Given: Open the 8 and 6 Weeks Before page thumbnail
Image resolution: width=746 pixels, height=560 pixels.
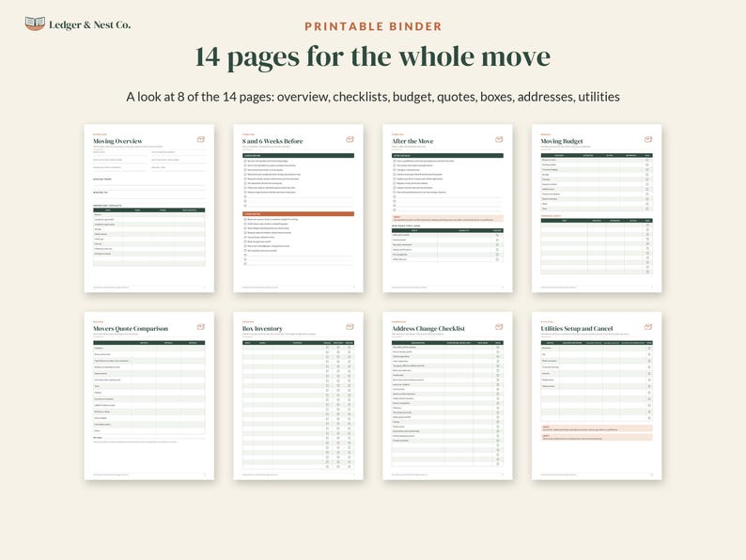Looking at the screenshot, I should pyautogui.click(x=298, y=208).
